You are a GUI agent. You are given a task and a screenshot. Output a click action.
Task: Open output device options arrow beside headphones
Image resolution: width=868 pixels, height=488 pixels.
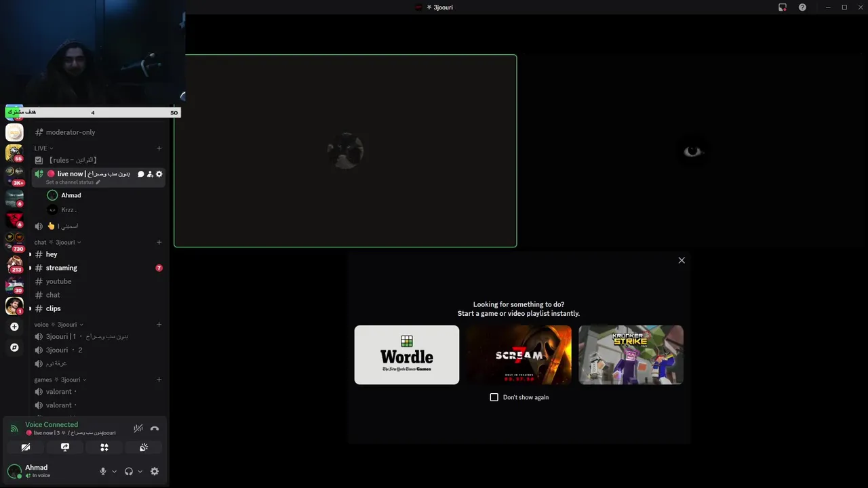(x=140, y=471)
